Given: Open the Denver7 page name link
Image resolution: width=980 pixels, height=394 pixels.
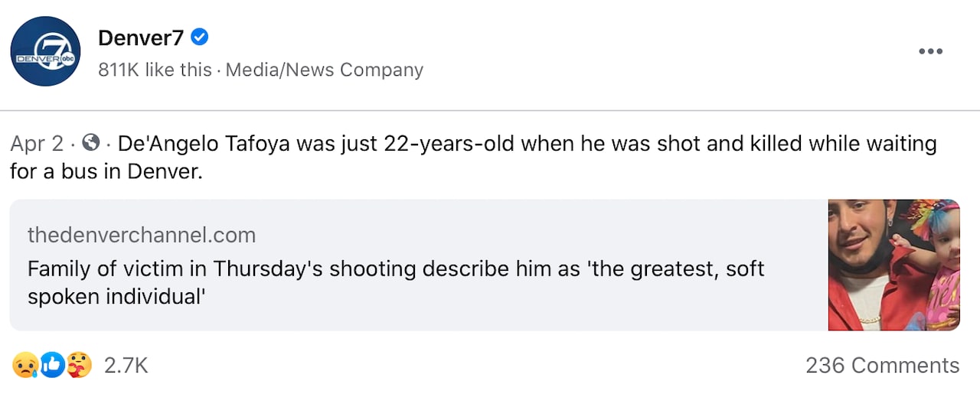Looking at the screenshot, I should (141, 37).
